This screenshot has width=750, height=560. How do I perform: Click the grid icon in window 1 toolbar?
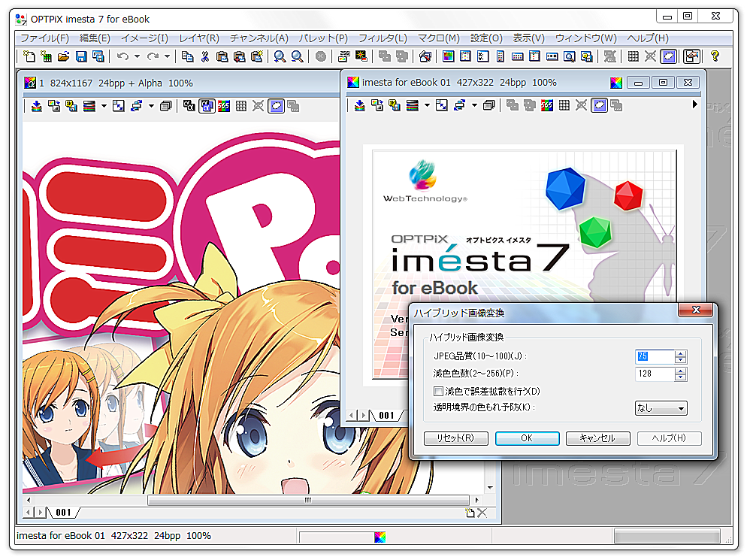(x=241, y=106)
